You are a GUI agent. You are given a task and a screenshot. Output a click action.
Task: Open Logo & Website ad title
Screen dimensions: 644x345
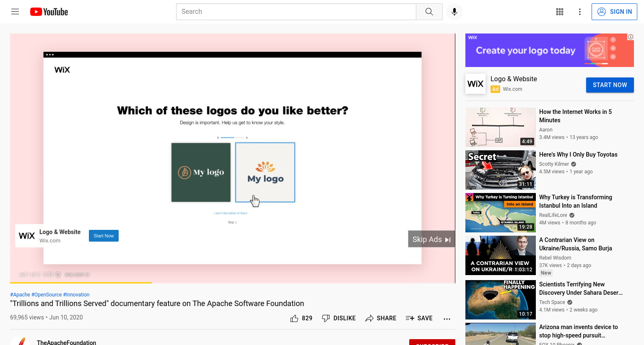[x=514, y=79]
